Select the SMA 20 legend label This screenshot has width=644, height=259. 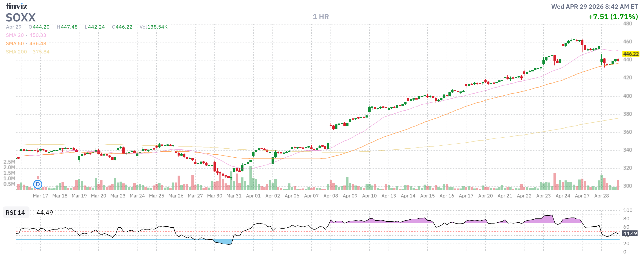pyautogui.click(x=15, y=35)
